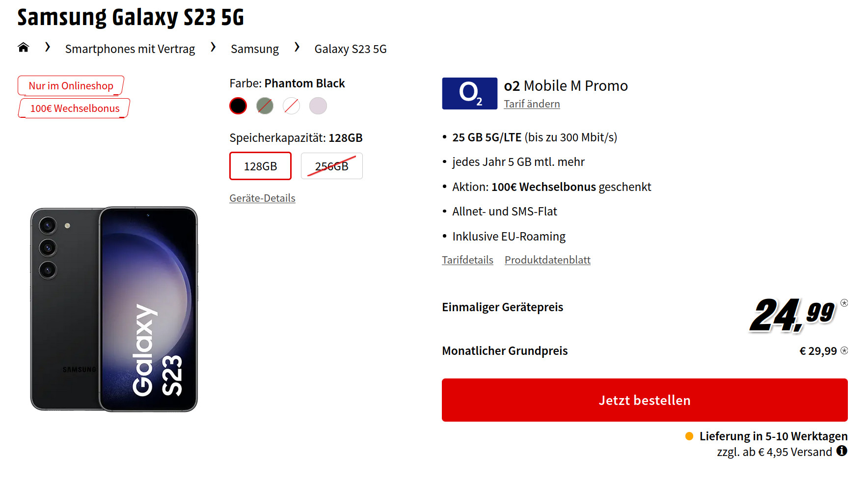Viewport: 868px width, 483px height.
Task: Open the Tarif ändern link
Action: click(x=532, y=104)
